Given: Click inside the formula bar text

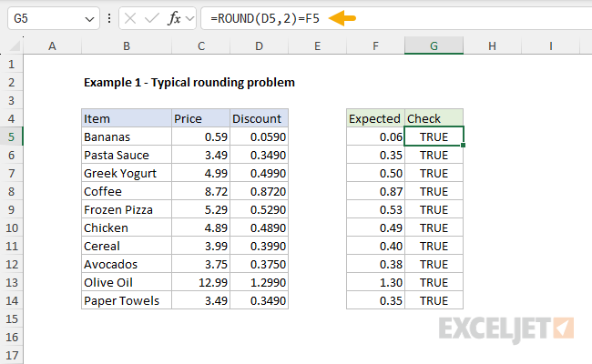Looking at the screenshot, I should [x=265, y=18].
